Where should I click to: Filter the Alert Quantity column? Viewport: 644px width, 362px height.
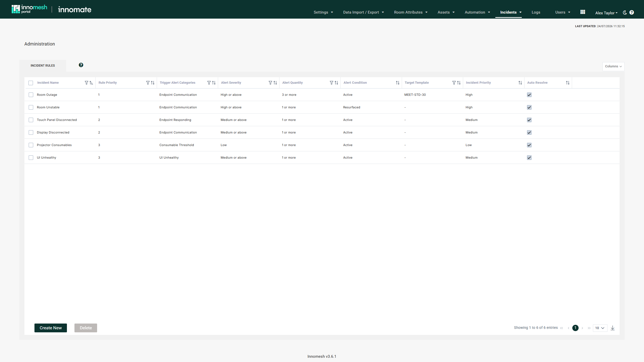coord(331,83)
